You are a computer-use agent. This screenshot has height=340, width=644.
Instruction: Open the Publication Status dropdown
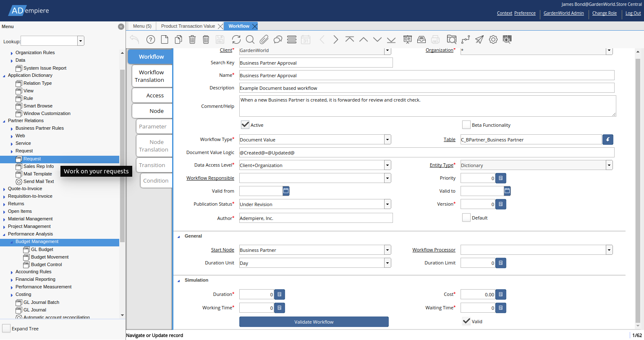(x=387, y=204)
